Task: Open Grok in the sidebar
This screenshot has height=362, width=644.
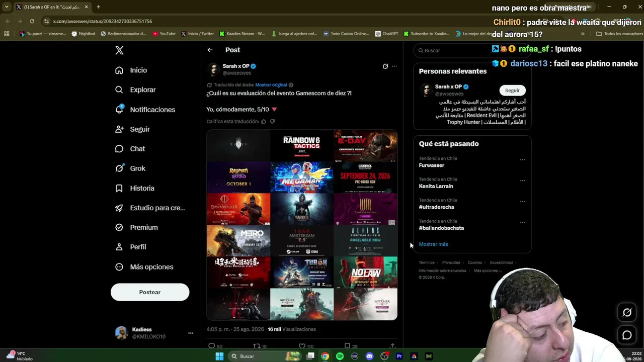Action: pyautogui.click(x=130, y=168)
